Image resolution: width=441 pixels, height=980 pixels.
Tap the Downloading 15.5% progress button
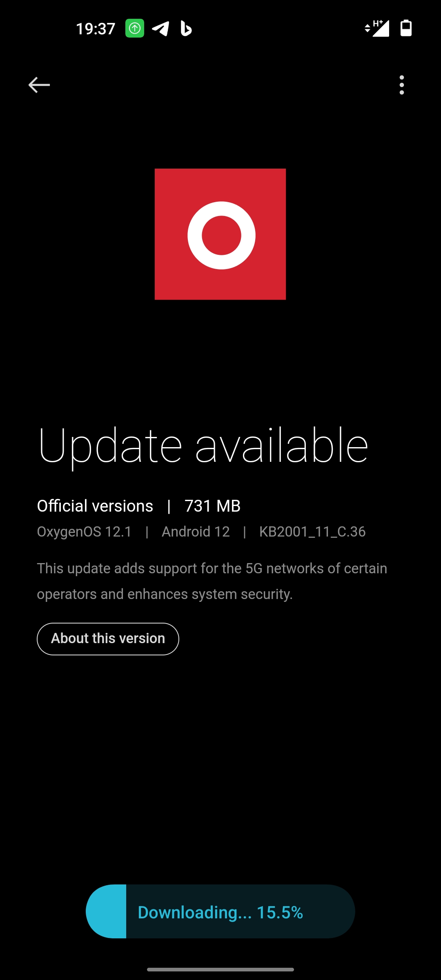(x=220, y=911)
